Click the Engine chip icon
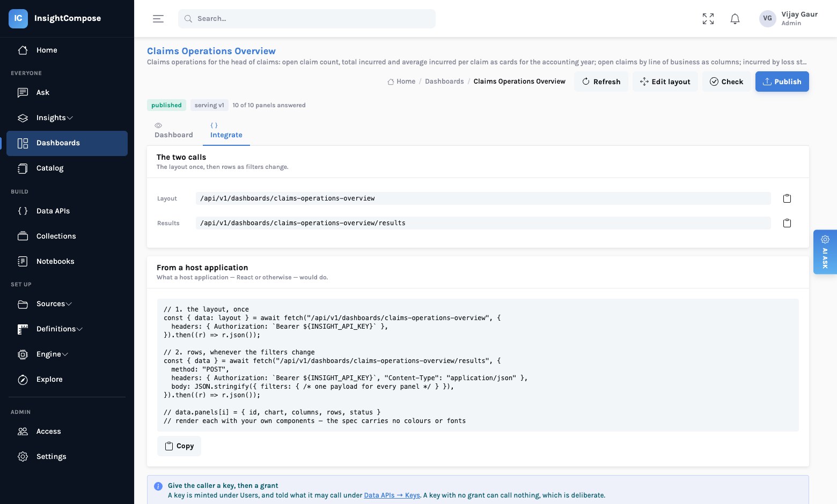Screen dimensions: 837x504 [23, 354]
